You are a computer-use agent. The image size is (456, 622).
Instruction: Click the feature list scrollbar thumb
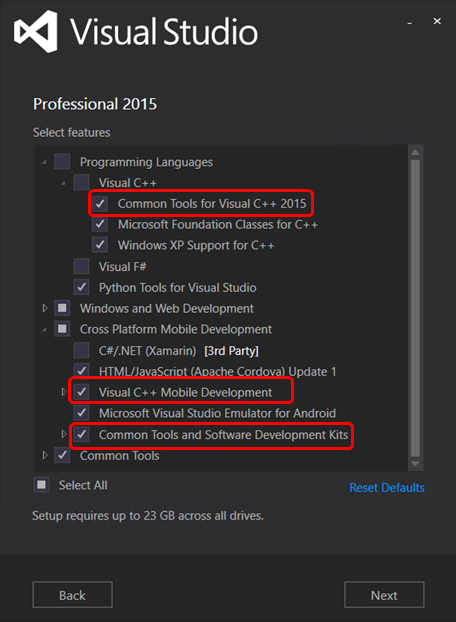coord(415,308)
